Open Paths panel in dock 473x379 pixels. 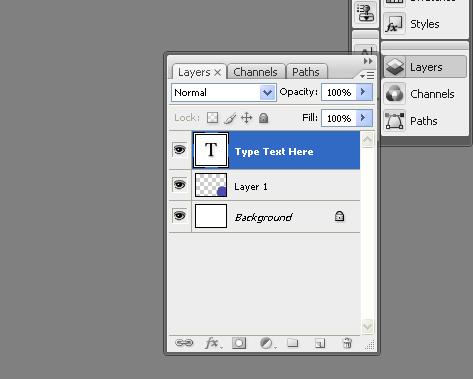(x=425, y=121)
